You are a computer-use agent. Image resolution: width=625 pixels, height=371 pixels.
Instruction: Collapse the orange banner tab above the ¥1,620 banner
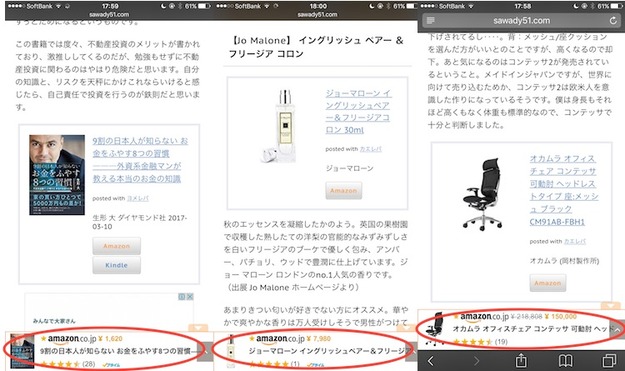pos(198,328)
